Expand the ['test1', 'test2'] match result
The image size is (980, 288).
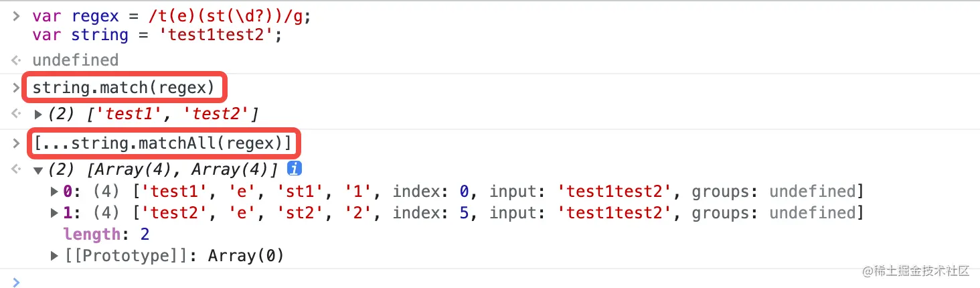click(x=38, y=115)
